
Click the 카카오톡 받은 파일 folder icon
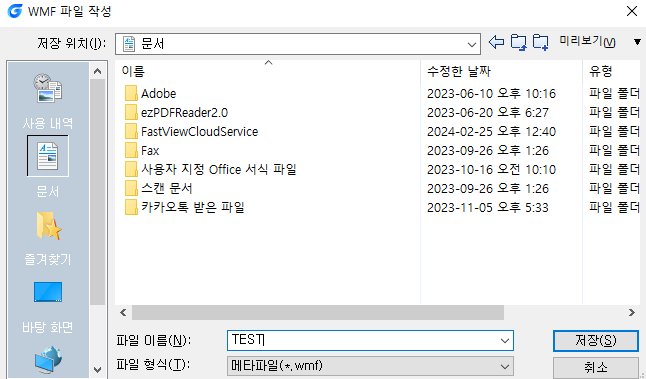pyautogui.click(x=131, y=207)
